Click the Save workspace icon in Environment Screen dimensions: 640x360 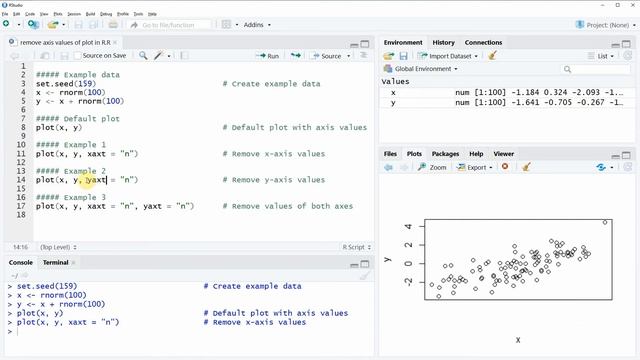click(403, 56)
